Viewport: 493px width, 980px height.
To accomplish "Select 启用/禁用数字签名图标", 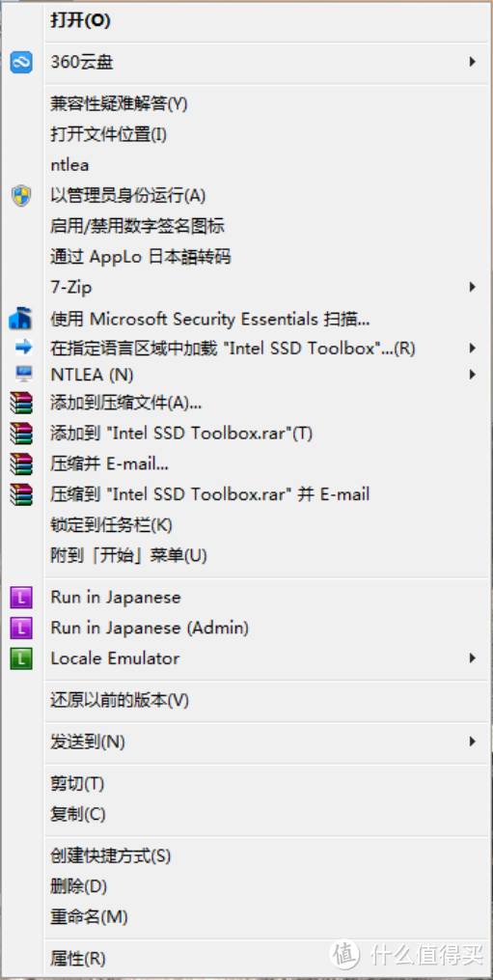I will click(137, 226).
